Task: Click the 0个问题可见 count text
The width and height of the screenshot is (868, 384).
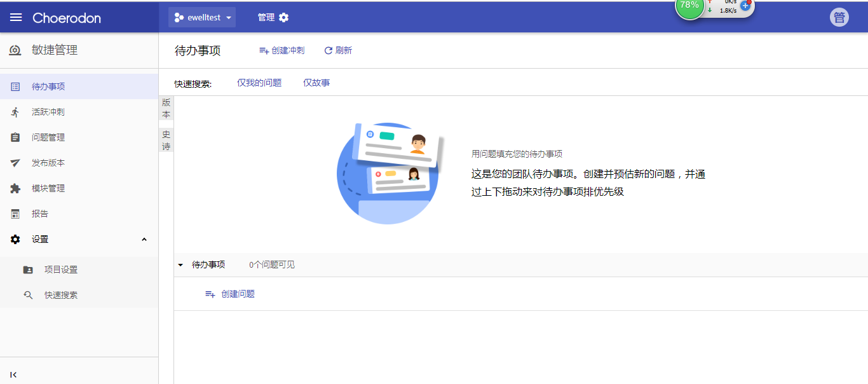Action: pos(272,264)
